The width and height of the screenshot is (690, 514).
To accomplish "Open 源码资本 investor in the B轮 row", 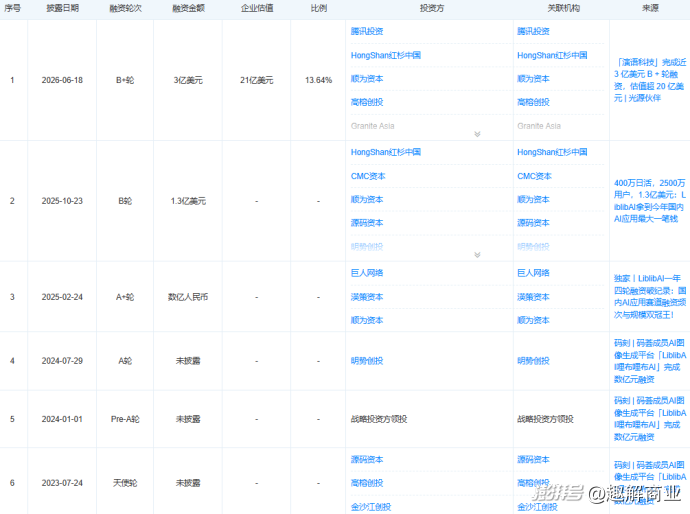I will [367, 223].
